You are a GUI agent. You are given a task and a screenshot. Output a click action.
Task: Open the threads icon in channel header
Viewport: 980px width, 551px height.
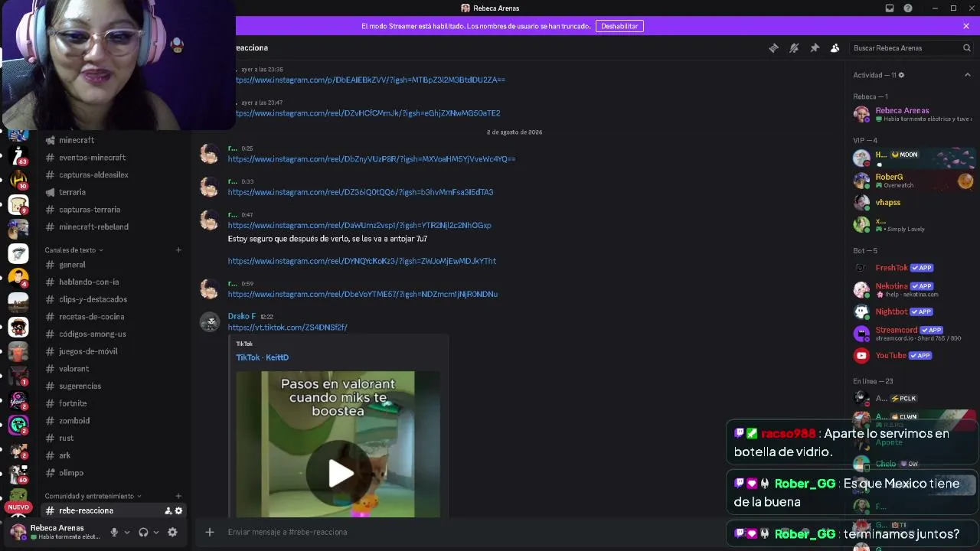pyautogui.click(x=773, y=47)
